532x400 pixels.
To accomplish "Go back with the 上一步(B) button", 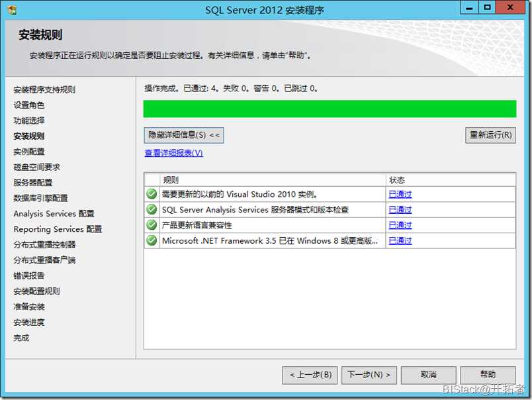I will [310, 375].
